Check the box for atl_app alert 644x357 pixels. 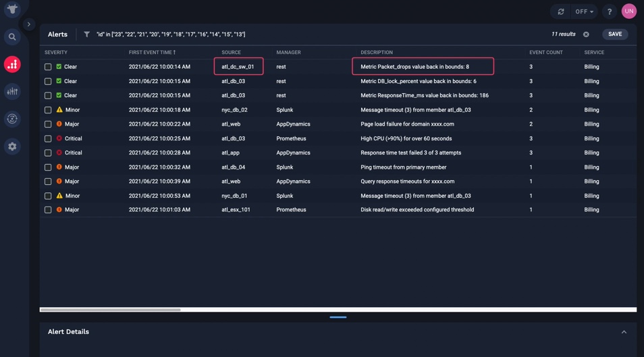[48, 153]
